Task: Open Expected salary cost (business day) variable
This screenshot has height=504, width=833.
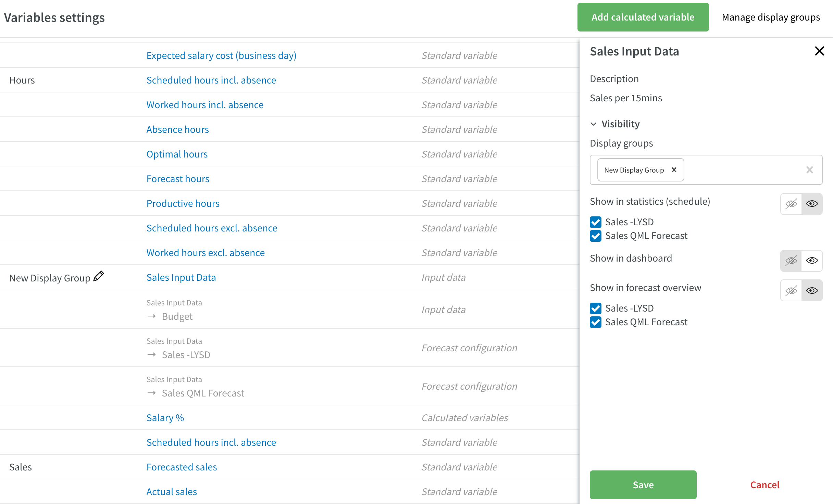Action: [221, 55]
